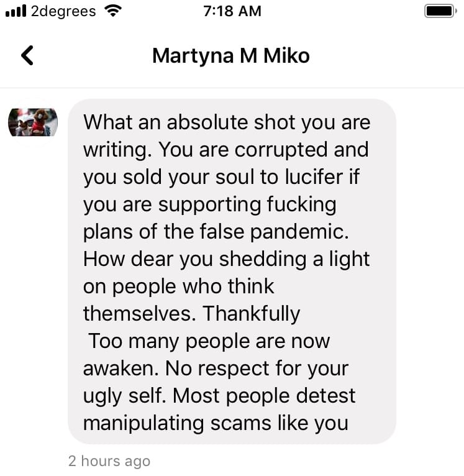Click the word "lucifer" in the message
The width and height of the screenshot is (464, 476).
[314, 177]
